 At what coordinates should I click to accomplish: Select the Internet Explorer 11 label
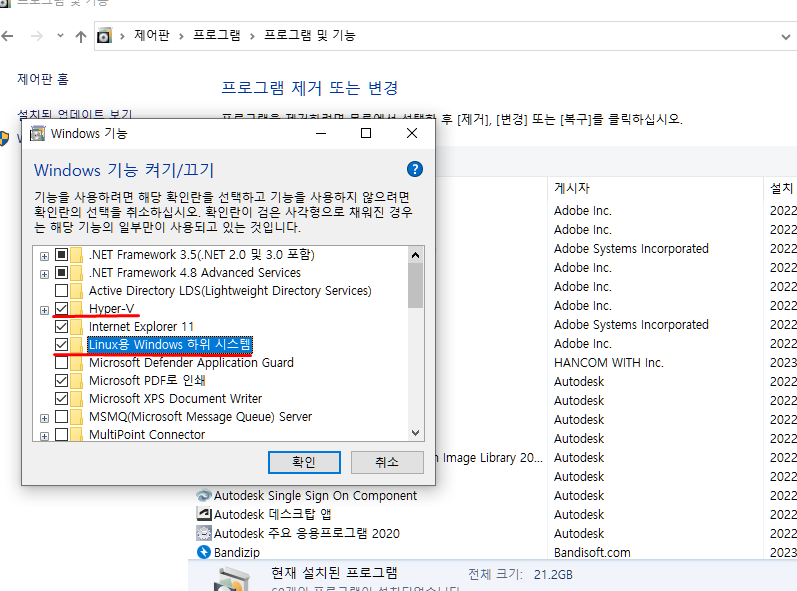click(x=141, y=326)
